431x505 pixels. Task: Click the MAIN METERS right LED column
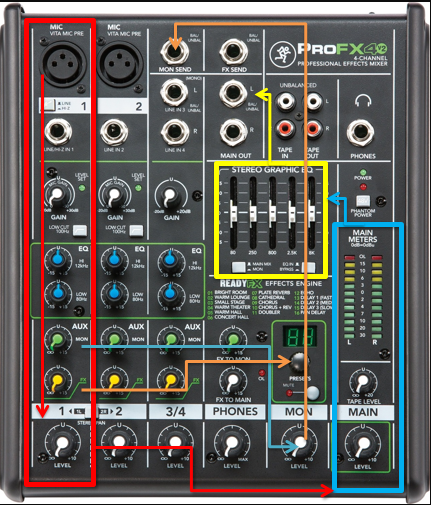coord(377,297)
